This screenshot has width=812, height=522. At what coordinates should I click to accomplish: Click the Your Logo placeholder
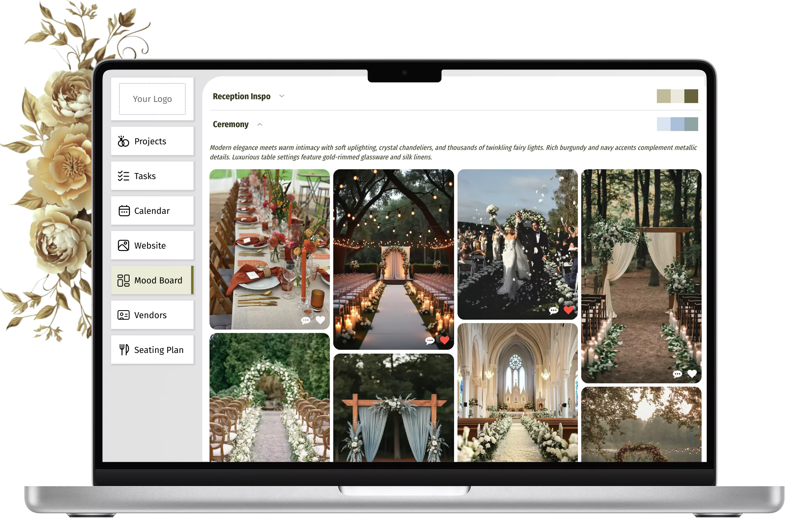tap(152, 99)
